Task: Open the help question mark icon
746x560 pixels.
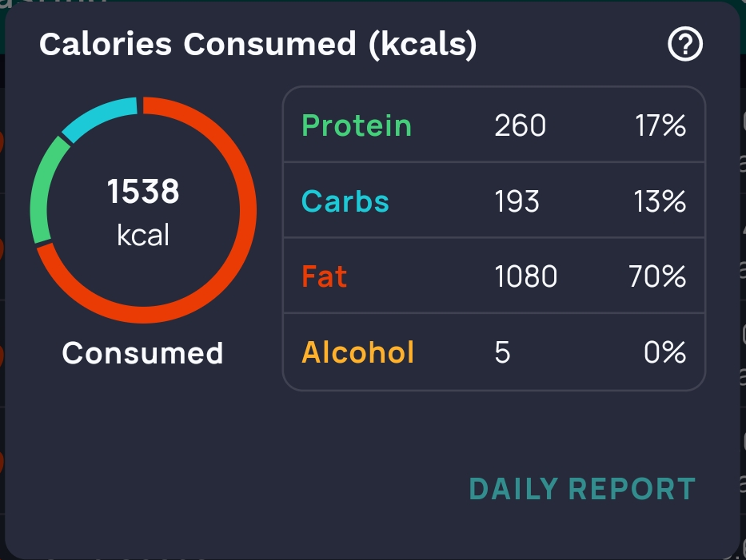Action: (685, 46)
